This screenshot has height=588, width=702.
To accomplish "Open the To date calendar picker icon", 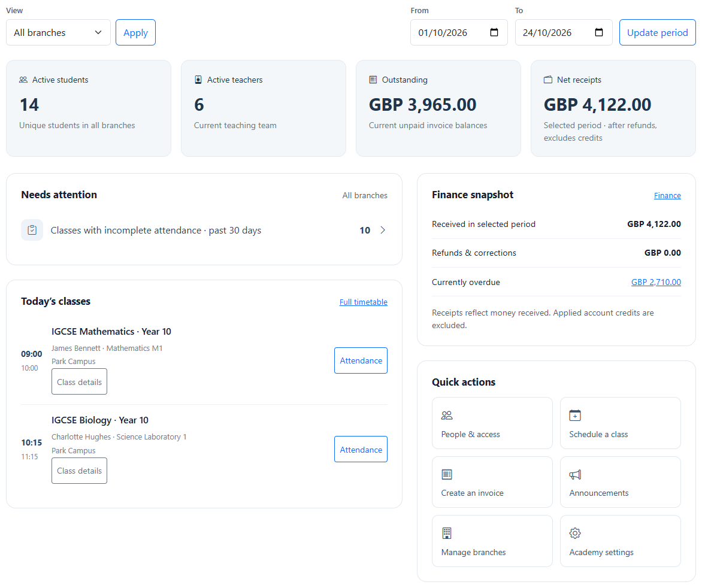I will pos(598,32).
